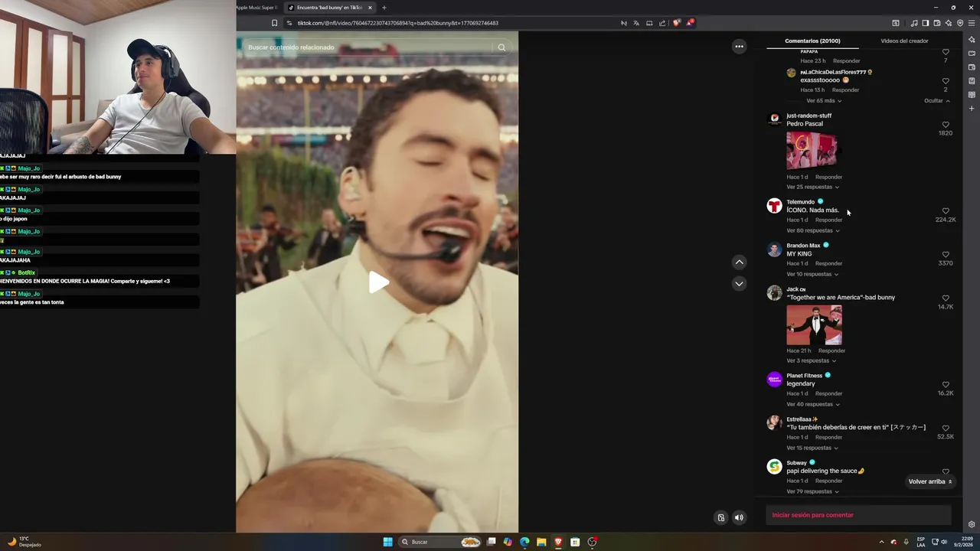Click 'Volver arriba' button

coord(930,481)
